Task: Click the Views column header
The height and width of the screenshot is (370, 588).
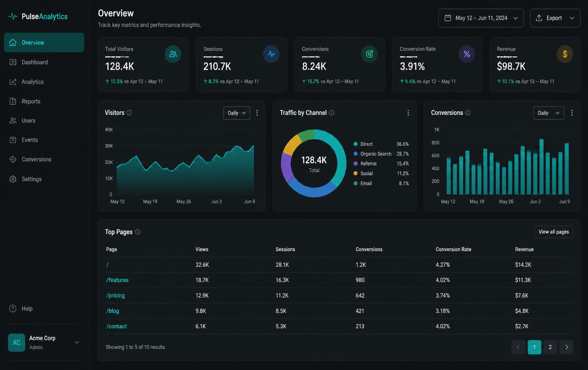Action: [x=202, y=249]
